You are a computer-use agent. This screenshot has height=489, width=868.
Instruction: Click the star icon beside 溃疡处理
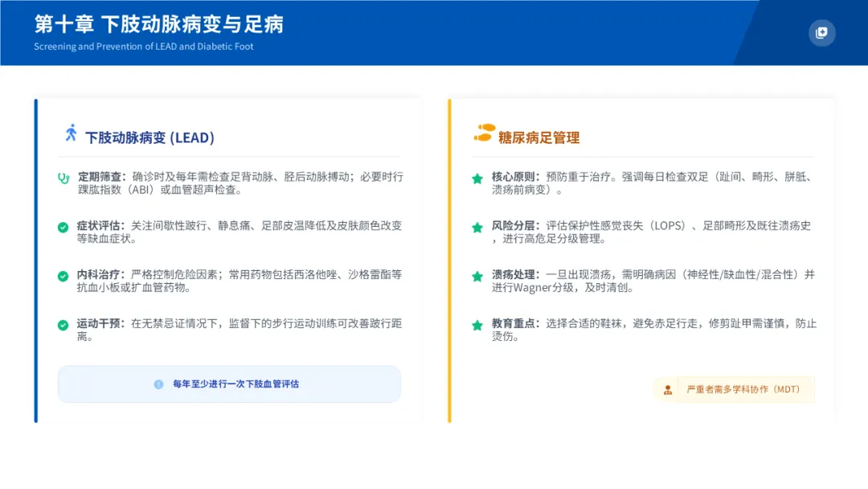click(x=477, y=276)
